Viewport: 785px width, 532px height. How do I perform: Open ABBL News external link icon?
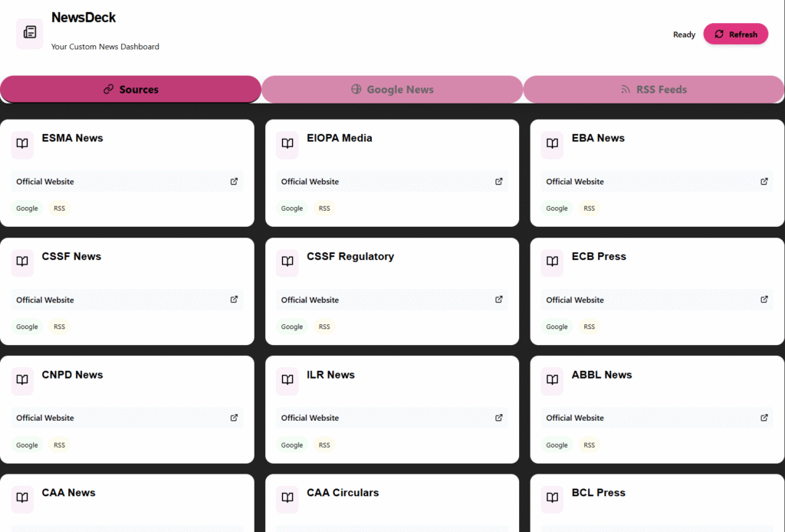coord(764,418)
